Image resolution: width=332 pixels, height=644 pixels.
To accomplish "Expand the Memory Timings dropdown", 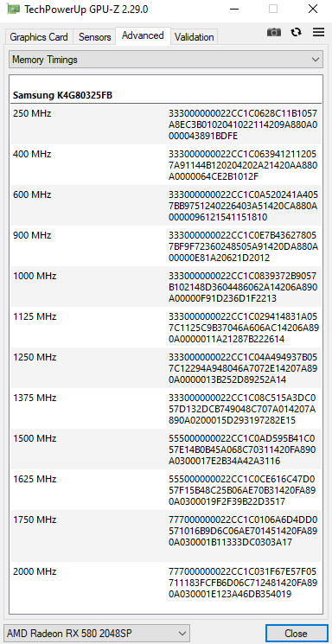I will (166, 60).
